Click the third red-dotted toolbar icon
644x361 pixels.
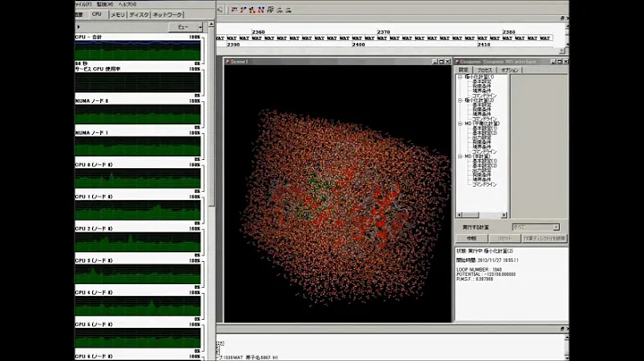pyautogui.click(x=252, y=10)
